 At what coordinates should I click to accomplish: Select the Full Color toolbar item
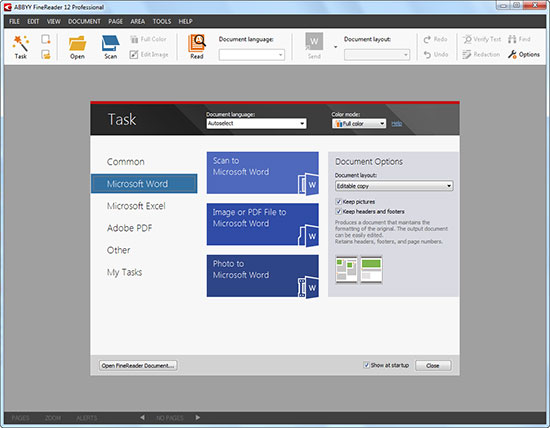pyautogui.click(x=148, y=39)
